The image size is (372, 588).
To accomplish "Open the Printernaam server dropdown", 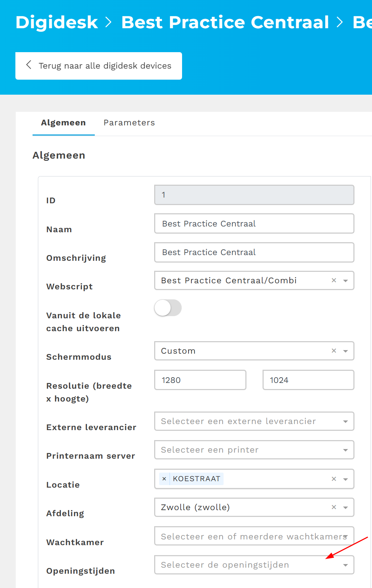I will pos(254,450).
